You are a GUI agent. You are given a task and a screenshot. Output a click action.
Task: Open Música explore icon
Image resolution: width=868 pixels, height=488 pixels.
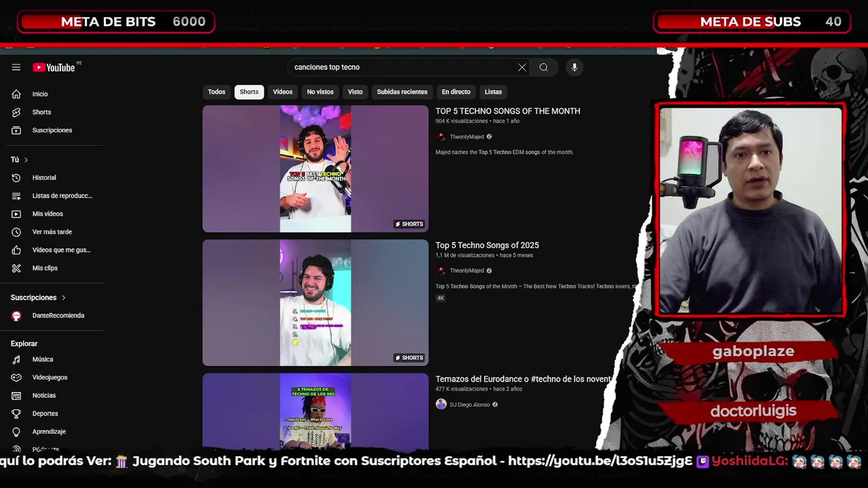tap(16, 359)
